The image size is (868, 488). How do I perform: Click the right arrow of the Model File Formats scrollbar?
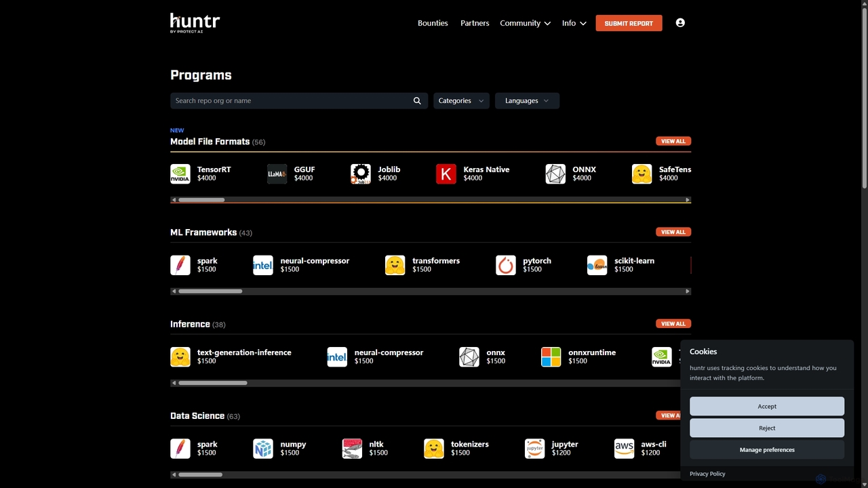pyautogui.click(x=688, y=200)
